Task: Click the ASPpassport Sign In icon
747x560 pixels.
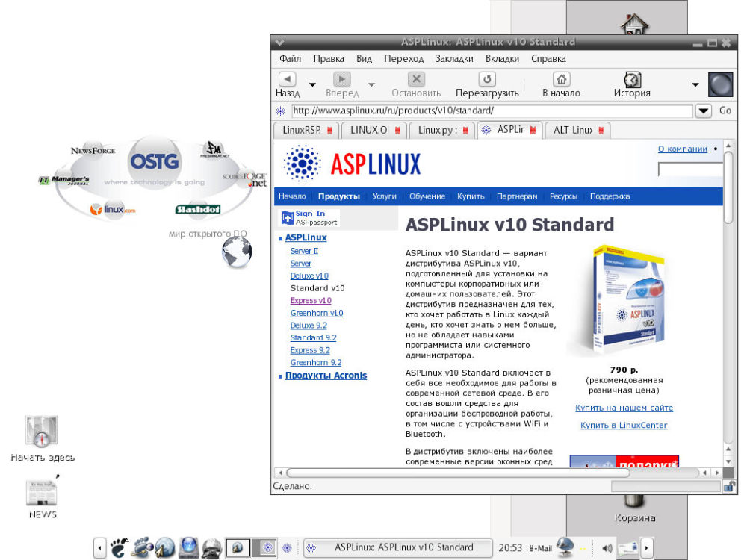Action: 288,217
